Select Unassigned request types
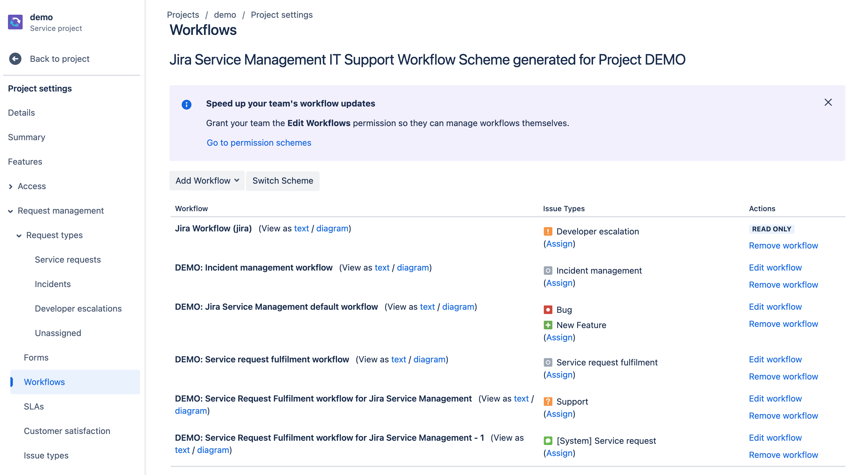868x475 pixels. 58,333
